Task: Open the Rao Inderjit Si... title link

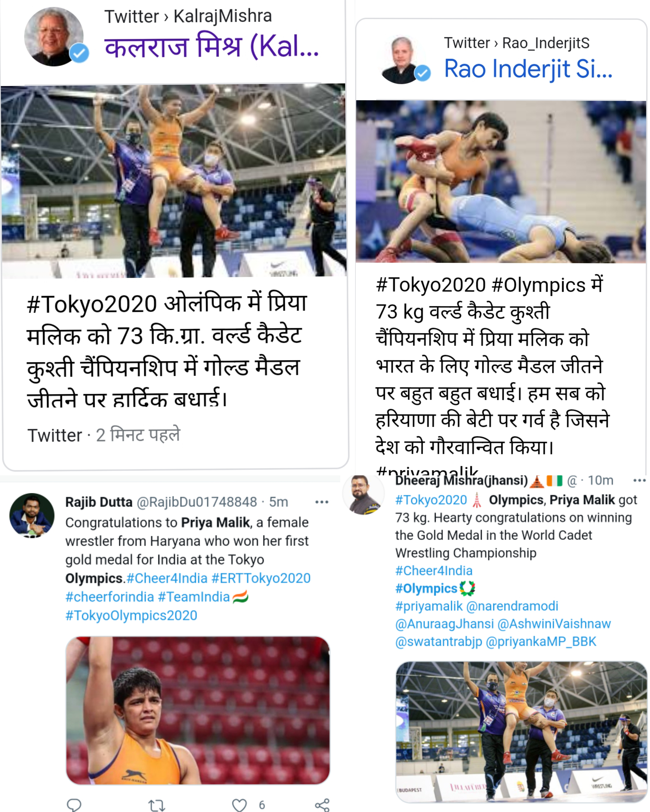Action: [528, 69]
